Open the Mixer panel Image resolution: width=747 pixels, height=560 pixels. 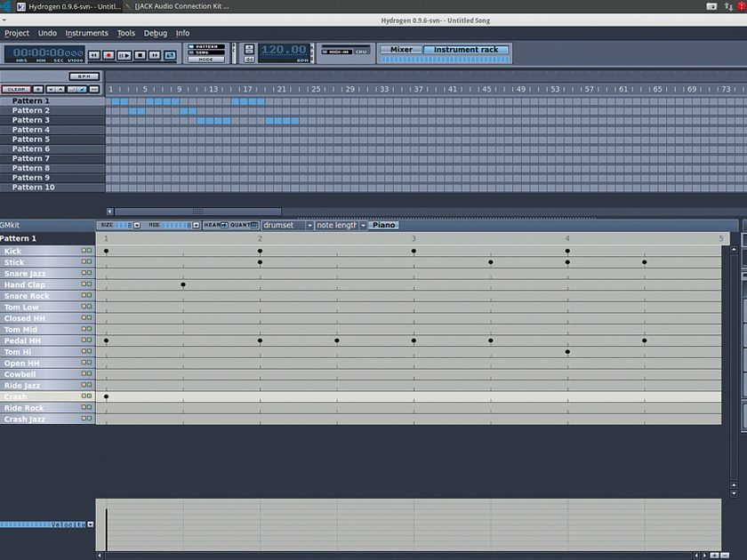(x=400, y=49)
